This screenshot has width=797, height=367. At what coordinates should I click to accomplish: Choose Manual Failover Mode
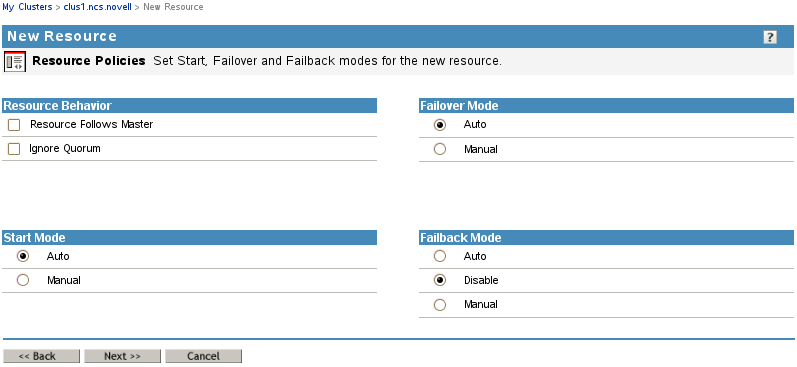[440, 149]
